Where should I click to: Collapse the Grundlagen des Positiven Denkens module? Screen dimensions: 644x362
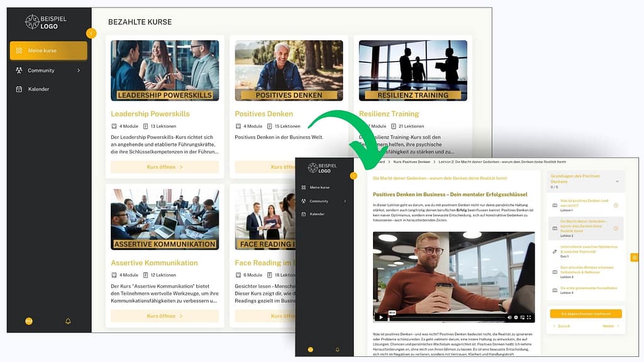618,181
